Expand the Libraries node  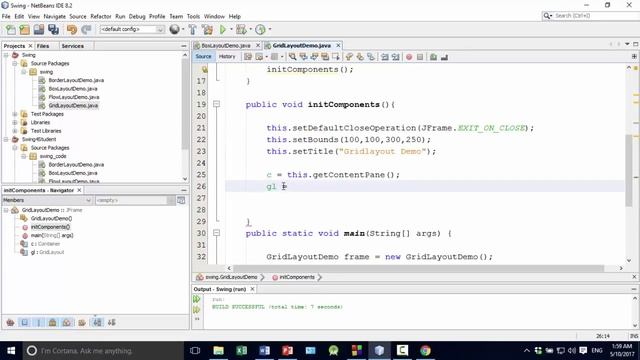coord(15,122)
